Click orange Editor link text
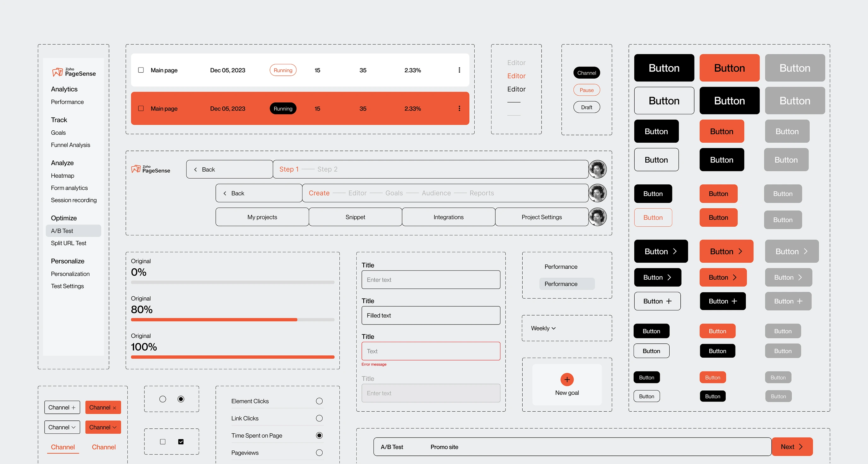 click(x=517, y=76)
